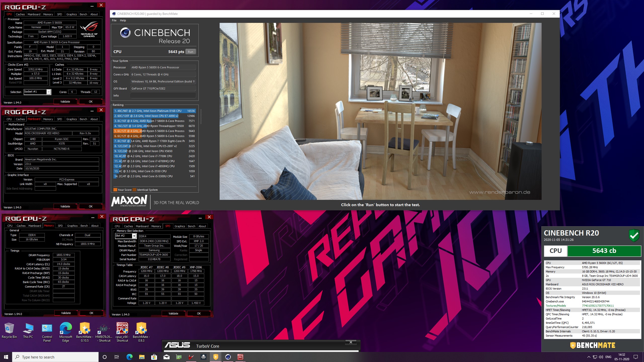644x362 pixels.
Task: Open Socket #1 selection dropdown in CPU-Z
Action: pos(49,92)
